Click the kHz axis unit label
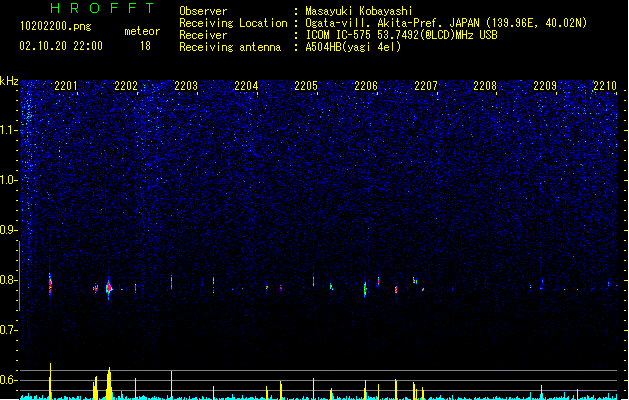The height and width of the screenshot is (400, 629). [x=9, y=81]
